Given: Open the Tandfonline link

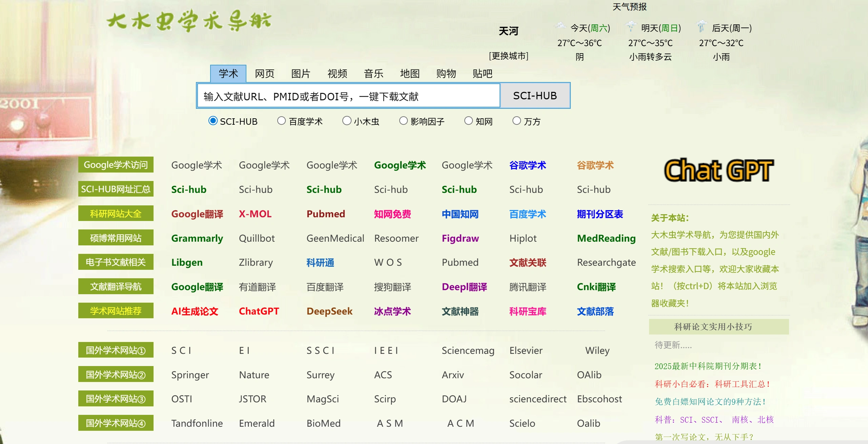Looking at the screenshot, I should 197,423.
